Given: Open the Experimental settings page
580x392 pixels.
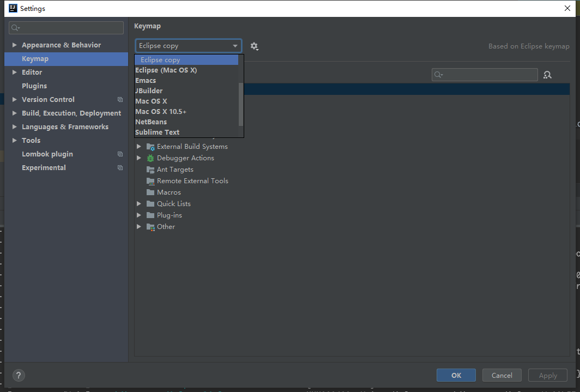Looking at the screenshot, I should [66, 168].
